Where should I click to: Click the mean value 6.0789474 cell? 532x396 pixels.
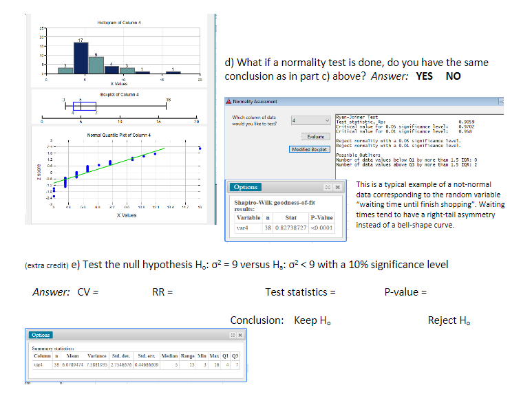[x=72, y=365]
